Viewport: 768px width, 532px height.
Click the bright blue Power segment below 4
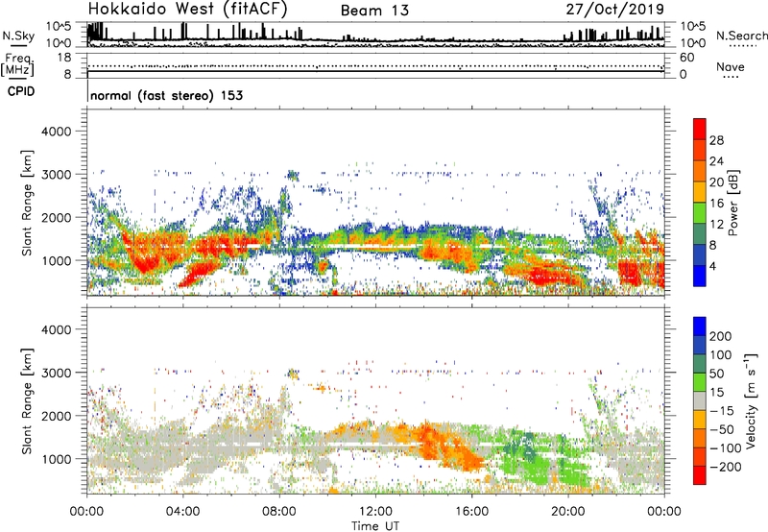[x=700, y=276]
